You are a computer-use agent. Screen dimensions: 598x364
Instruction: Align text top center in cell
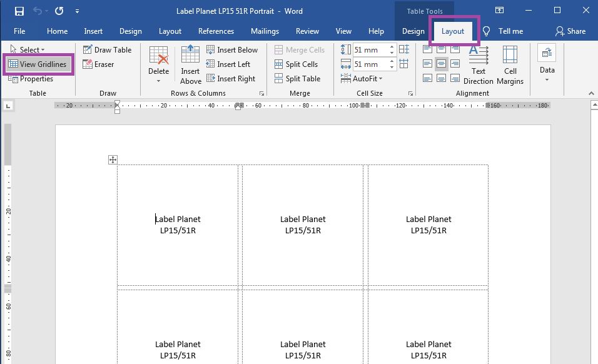coord(441,49)
